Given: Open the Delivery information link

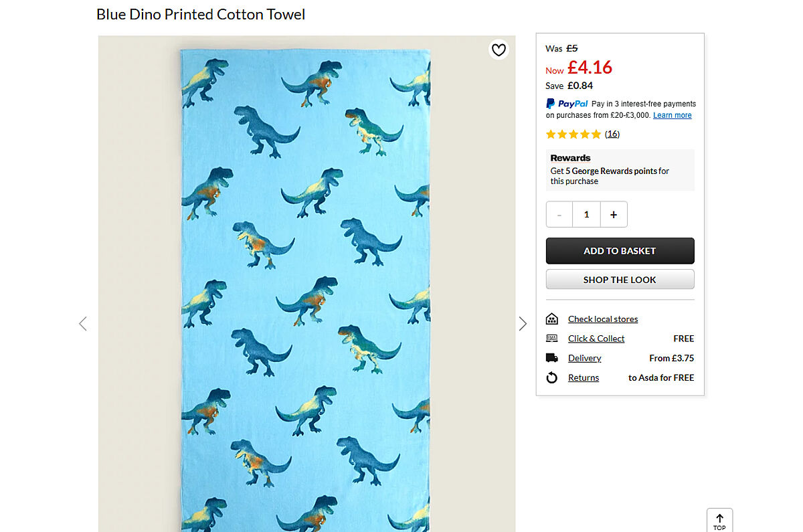Looking at the screenshot, I should click(585, 358).
